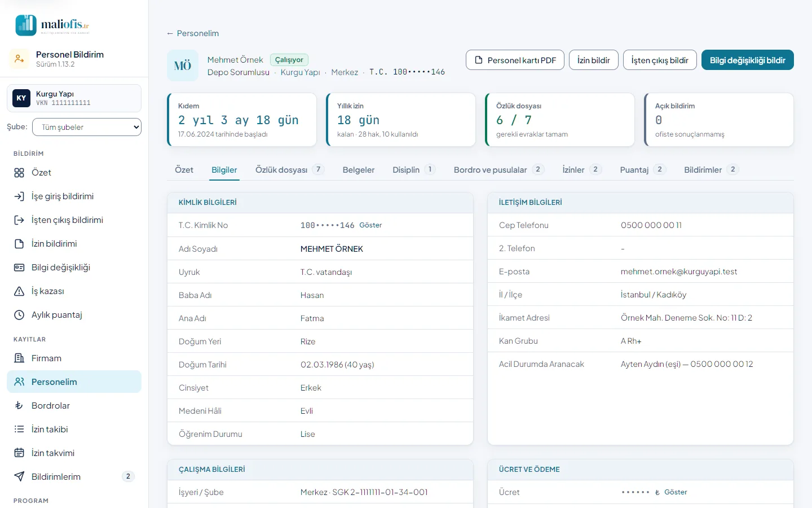
Task: Open İşe giriş bildirimi sidebar icon
Action: 19,196
